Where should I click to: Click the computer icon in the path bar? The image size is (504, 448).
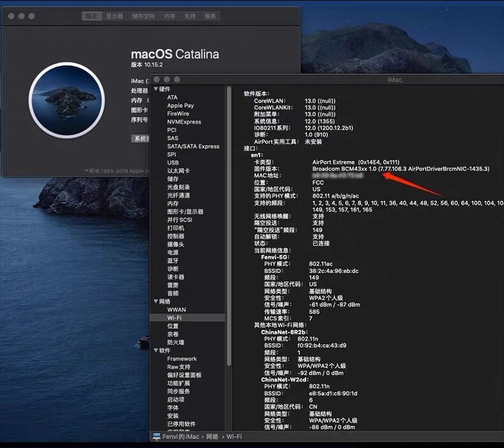[x=156, y=437]
